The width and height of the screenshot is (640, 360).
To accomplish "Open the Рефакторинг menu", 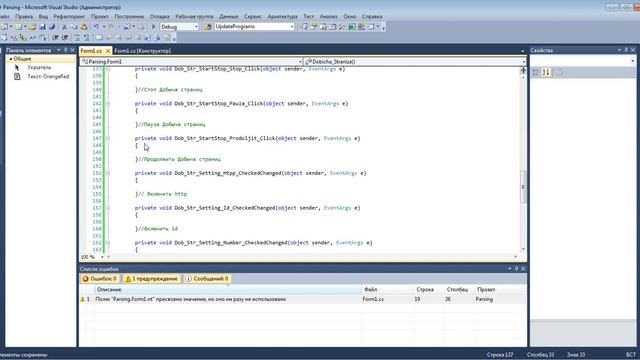I will pyautogui.click(x=69, y=17).
